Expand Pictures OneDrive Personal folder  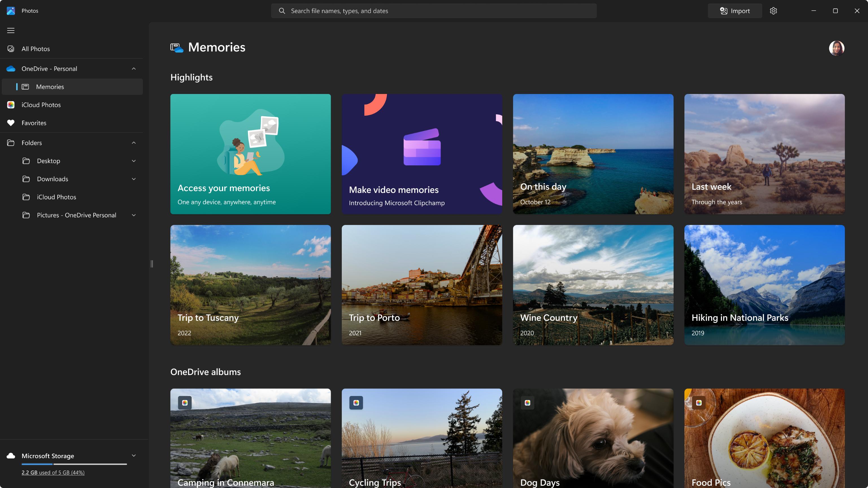pos(133,215)
